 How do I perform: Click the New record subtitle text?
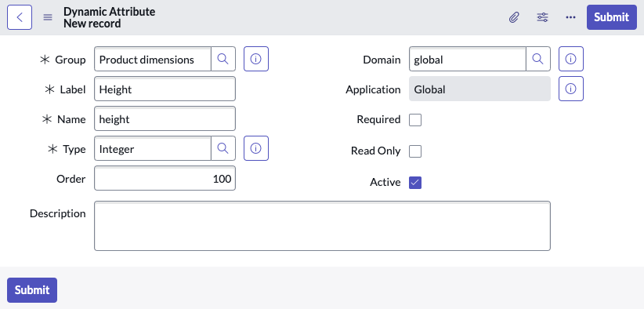[x=92, y=24]
